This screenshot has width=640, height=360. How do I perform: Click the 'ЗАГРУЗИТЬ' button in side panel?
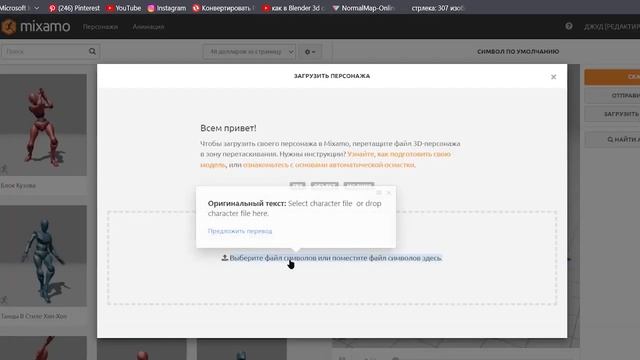tap(612, 114)
